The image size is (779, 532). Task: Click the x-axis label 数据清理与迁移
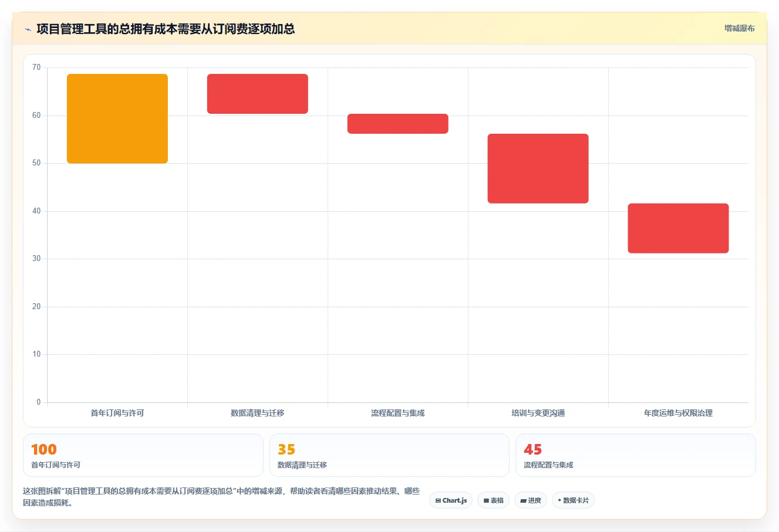[x=258, y=413]
